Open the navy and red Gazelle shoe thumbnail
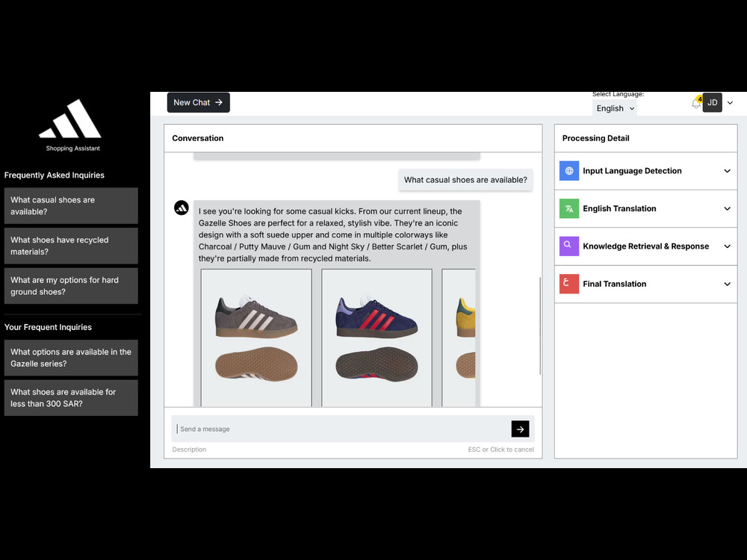Viewport: 747px width, 560px height. 376,337
